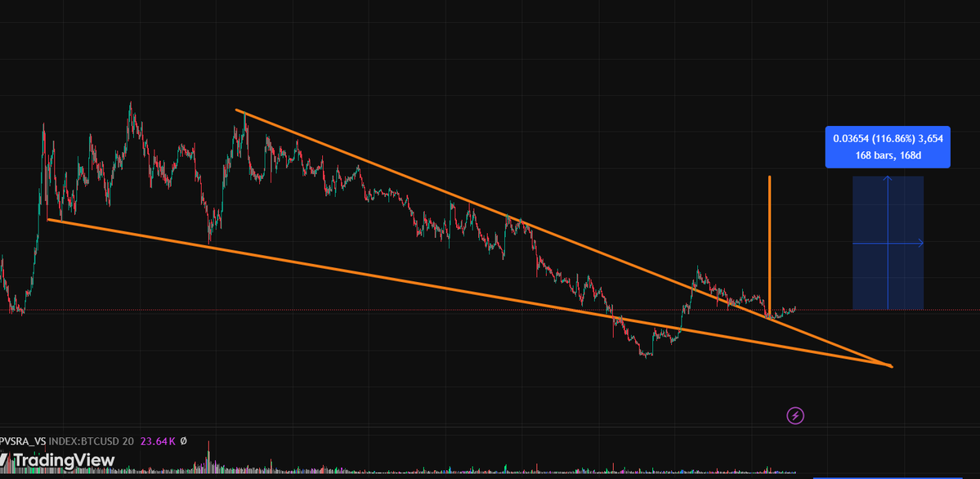Click the purple lightning bolt icon
Image resolution: width=980 pixels, height=479 pixels.
tap(795, 415)
